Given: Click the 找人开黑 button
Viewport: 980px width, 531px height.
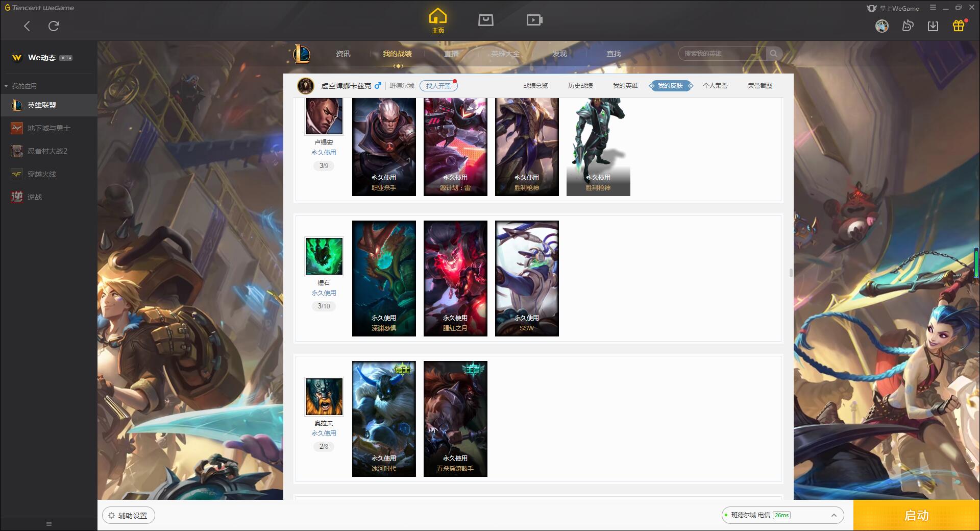Looking at the screenshot, I should click(438, 86).
